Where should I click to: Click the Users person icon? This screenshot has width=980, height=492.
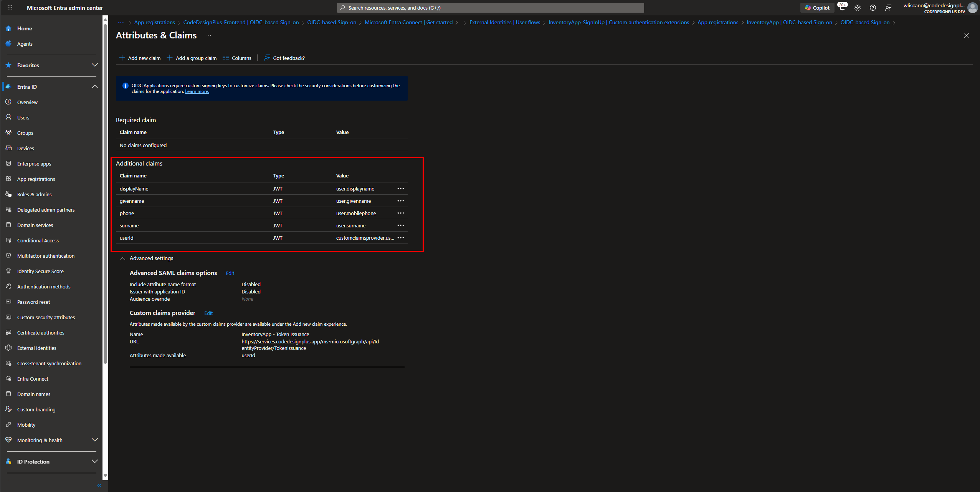point(8,118)
